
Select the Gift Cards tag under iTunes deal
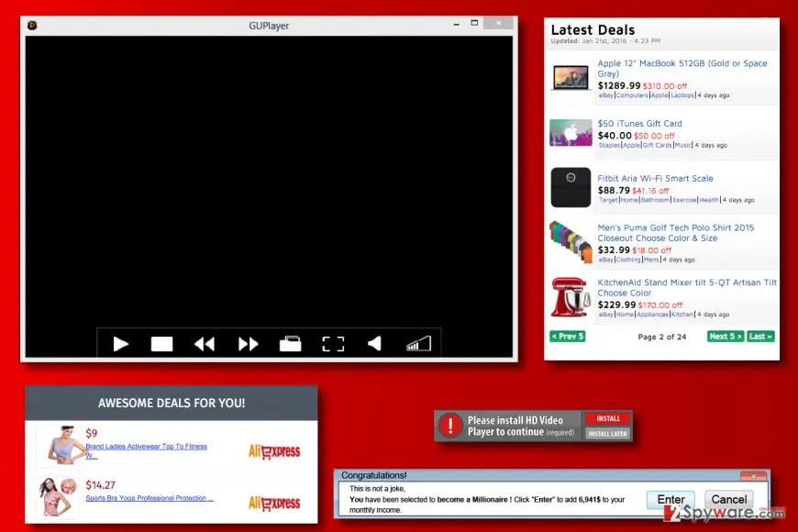pos(657,145)
